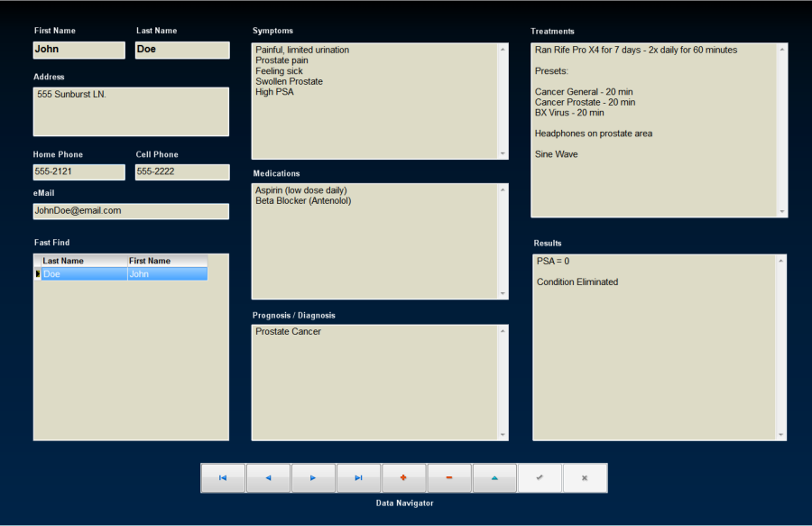This screenshot has width=812, height=526.
Task: Click 'High PSA' line in Symptoms
Action: click(x=274, y=92)
